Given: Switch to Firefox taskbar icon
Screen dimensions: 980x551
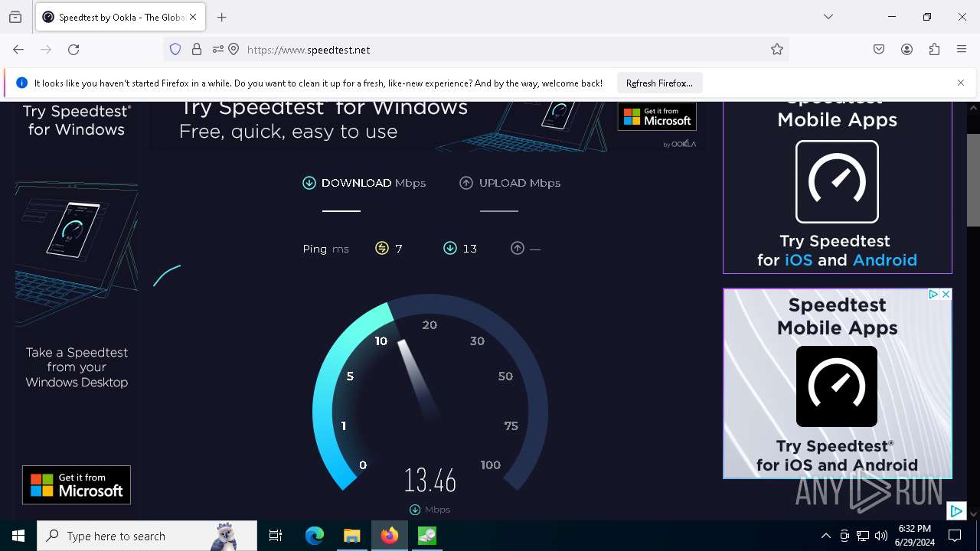Looking at the screenshot, I should (390, 536).
